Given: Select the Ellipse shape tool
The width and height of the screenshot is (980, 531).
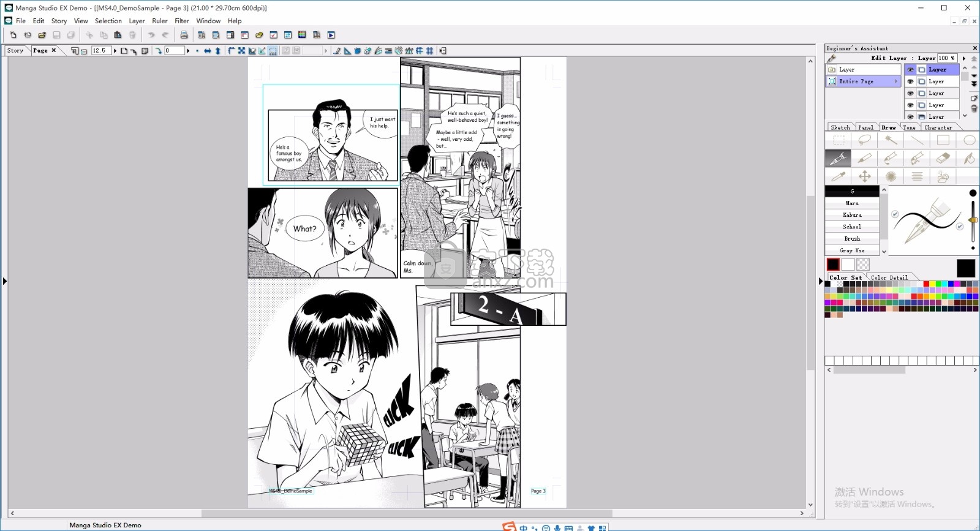Looking at the screenshot, I should pyautogui.click(x=969, y=140).
